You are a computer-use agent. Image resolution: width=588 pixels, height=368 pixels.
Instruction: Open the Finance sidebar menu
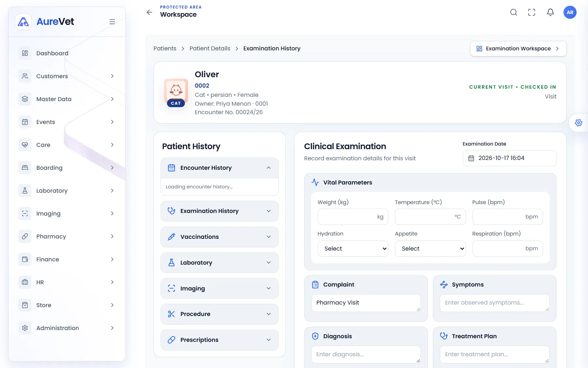(67, 259)
